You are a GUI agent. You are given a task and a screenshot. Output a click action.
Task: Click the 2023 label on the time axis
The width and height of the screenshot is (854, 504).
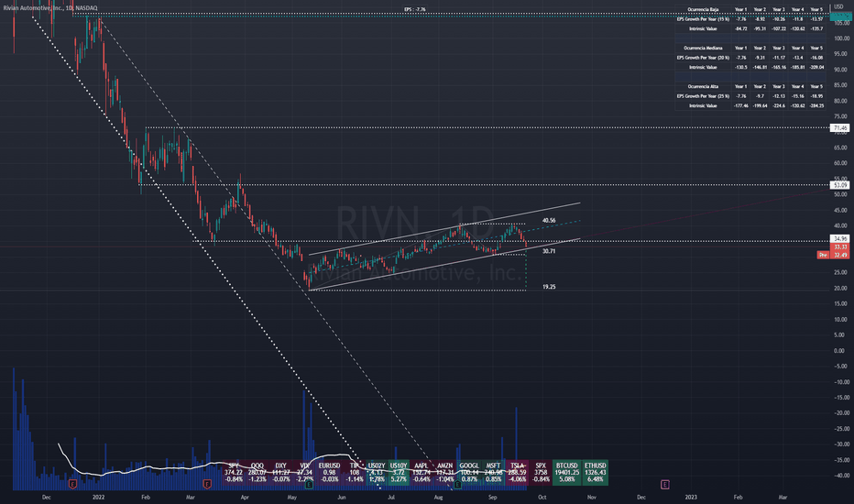[691, 497]
